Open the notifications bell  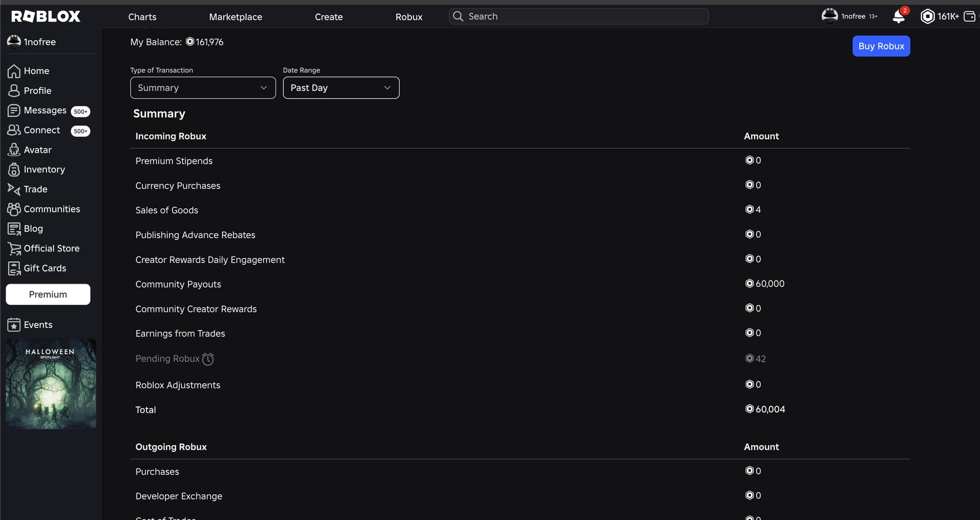coord(899,16)
